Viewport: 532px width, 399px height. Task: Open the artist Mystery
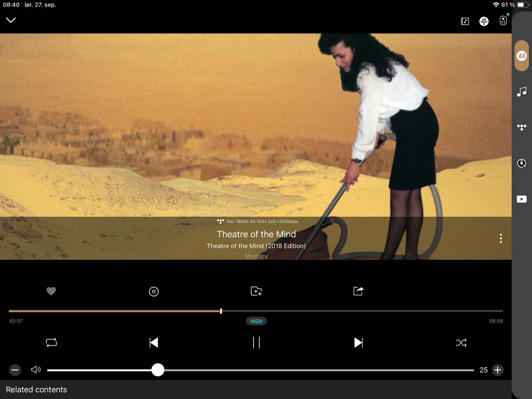(x=256, y=256)
